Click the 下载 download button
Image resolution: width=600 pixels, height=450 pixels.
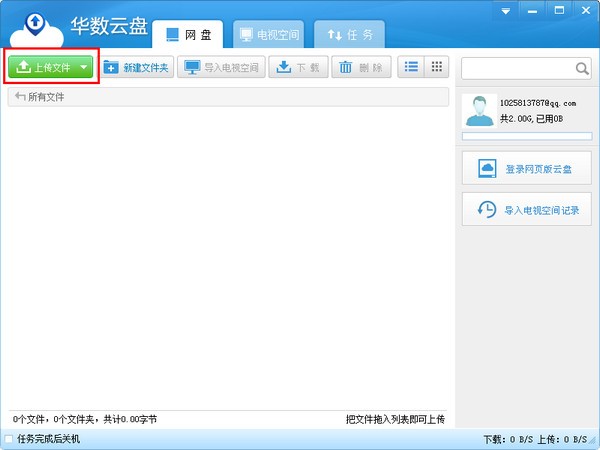[x=297, y=67]
